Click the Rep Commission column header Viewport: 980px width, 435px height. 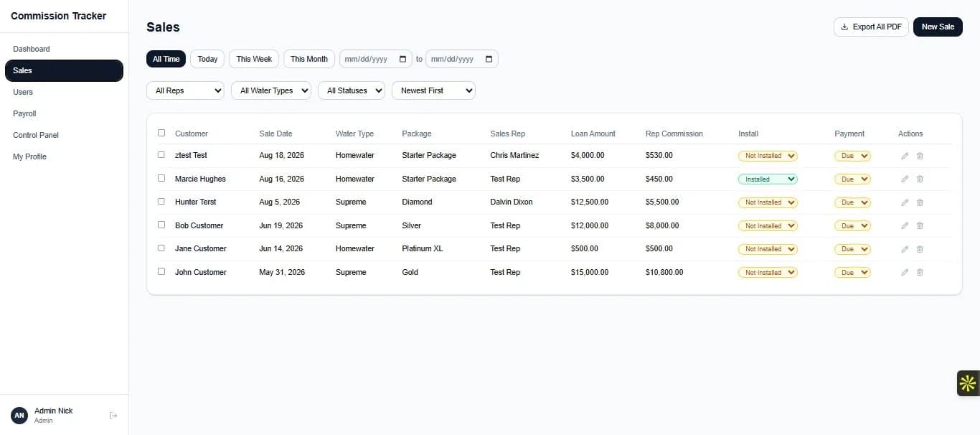pos(674,134)
